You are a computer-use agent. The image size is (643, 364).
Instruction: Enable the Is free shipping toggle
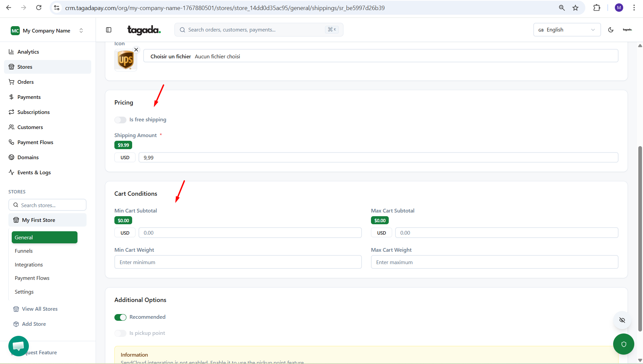(120, 120)
